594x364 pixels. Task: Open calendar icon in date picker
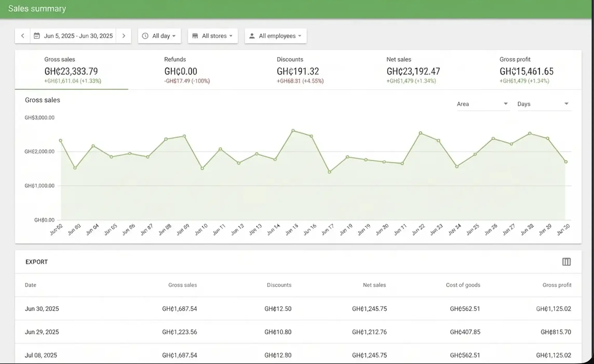pos(37,36)
